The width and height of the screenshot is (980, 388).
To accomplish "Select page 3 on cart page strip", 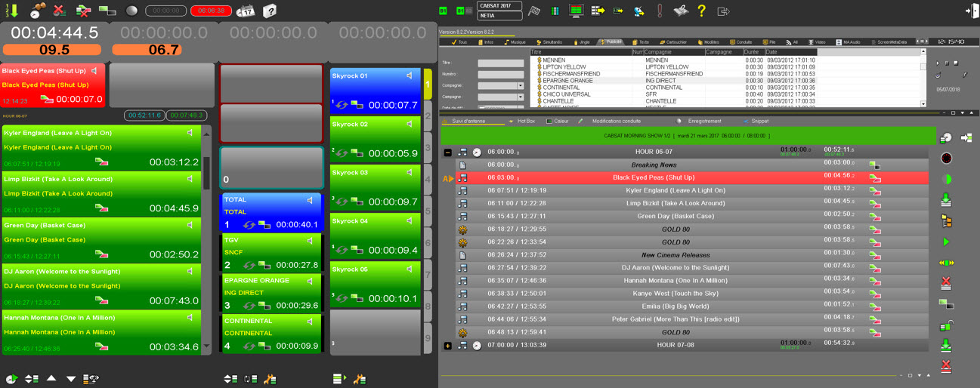I will pos(428,148).
